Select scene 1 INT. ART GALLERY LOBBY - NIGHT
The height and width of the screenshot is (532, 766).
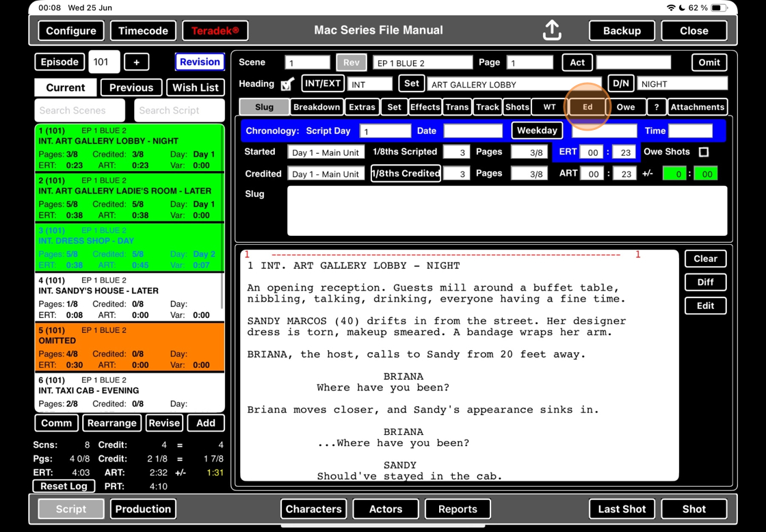[129, 148]
